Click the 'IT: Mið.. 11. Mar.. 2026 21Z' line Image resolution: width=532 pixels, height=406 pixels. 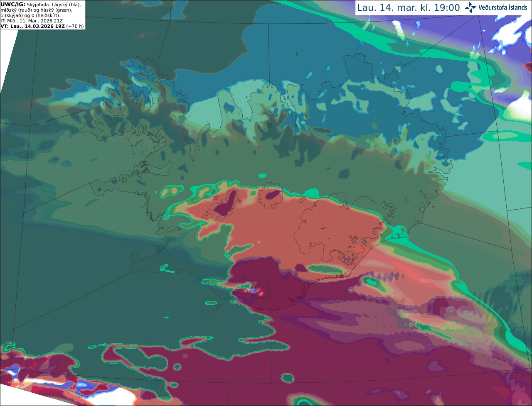31,21
